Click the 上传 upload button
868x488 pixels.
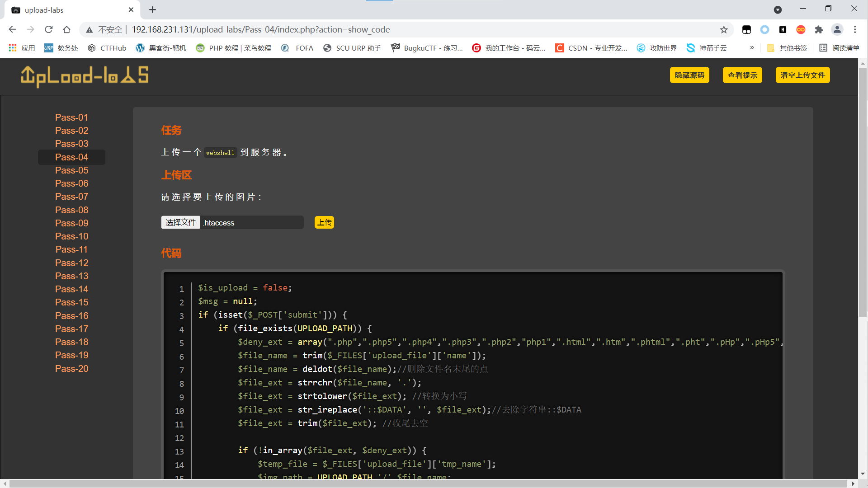(x=324, y=222)
